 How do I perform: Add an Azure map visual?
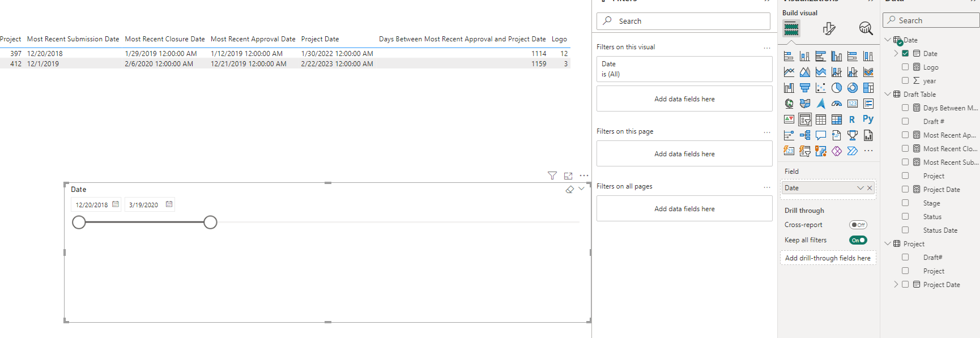coord(821,104)
